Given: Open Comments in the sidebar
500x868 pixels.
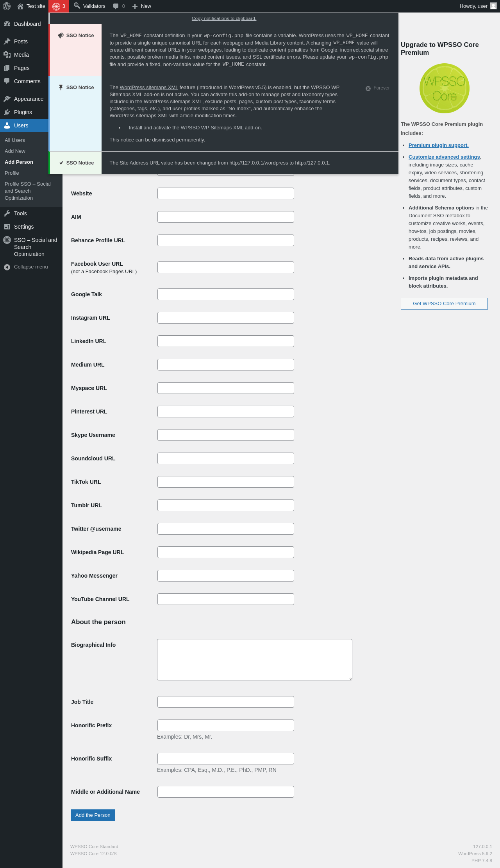Looking at the screenshot, I should pos(24,81).
